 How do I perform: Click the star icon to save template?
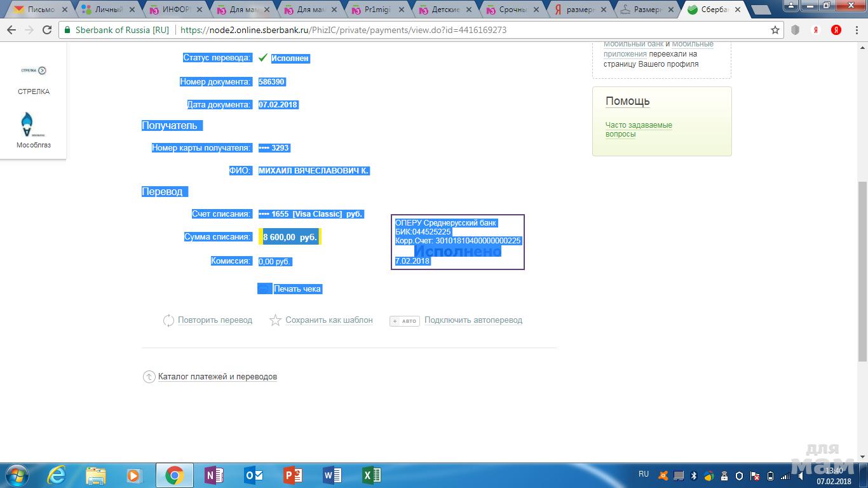click(x=275, y=321)
